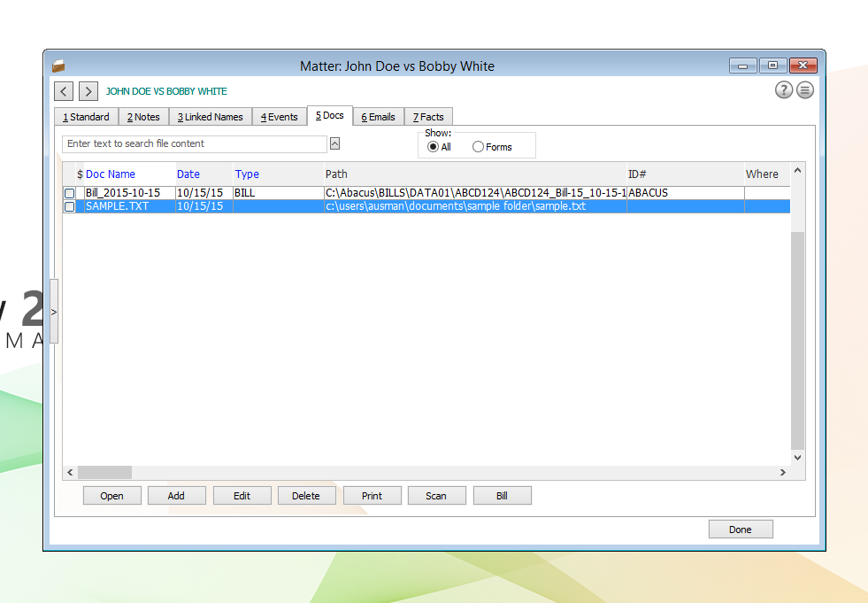868x603 pixels.
Task: Minimize the Matter window
Action: [x=743, y=66]
